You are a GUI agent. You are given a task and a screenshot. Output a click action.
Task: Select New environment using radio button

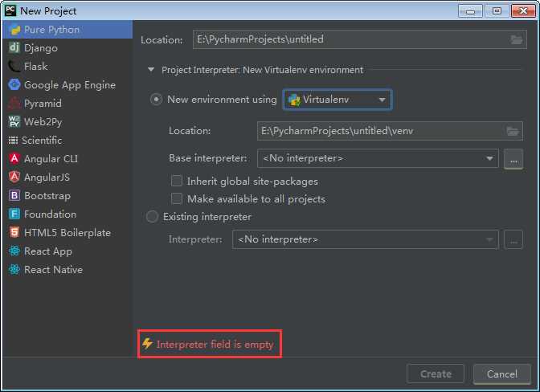click(156, 100)
